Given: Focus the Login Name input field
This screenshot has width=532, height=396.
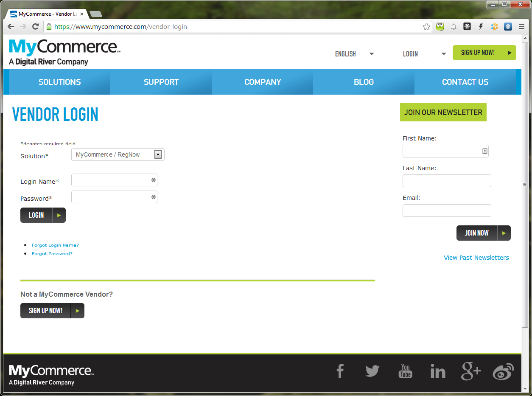Looking at the screenshot, I should 114,180.
